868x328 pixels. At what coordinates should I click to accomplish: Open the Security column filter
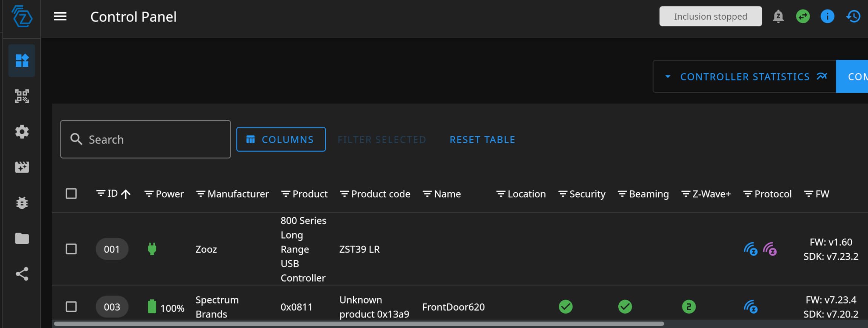pos(562,194)
